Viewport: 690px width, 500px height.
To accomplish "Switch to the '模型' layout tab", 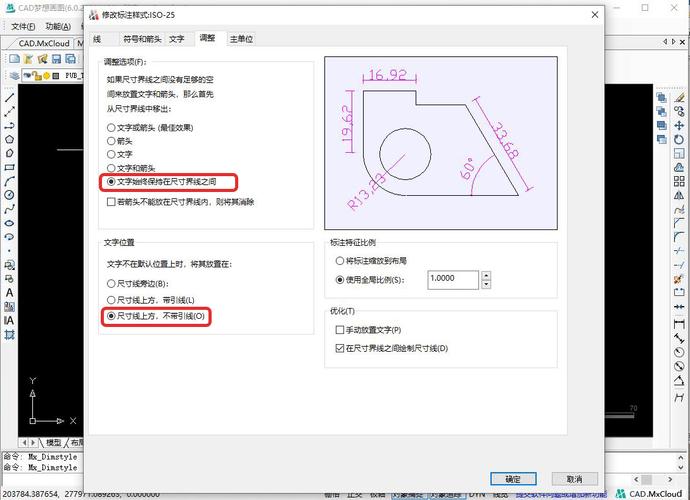I will 53,442.
